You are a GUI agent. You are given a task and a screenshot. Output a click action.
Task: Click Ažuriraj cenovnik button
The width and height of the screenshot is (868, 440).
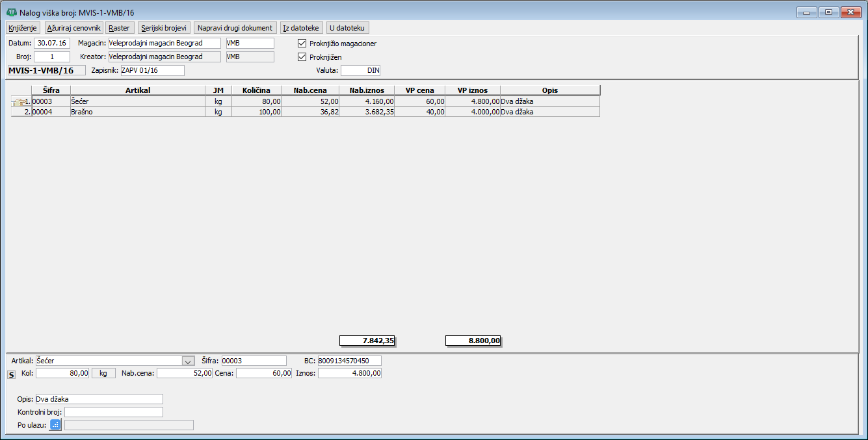pyautogui.click(x=74, y=28)
